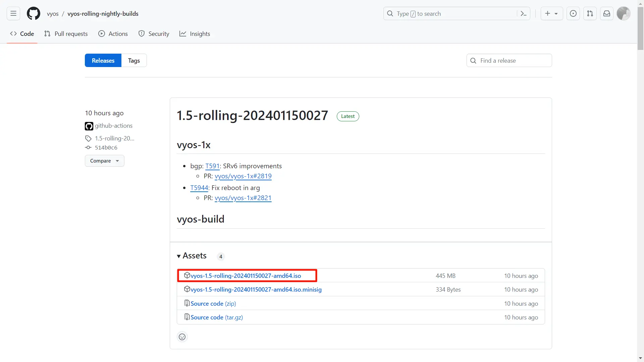Open the hamburger navigation menu
The image size is (644, 362).
[13, 14]
